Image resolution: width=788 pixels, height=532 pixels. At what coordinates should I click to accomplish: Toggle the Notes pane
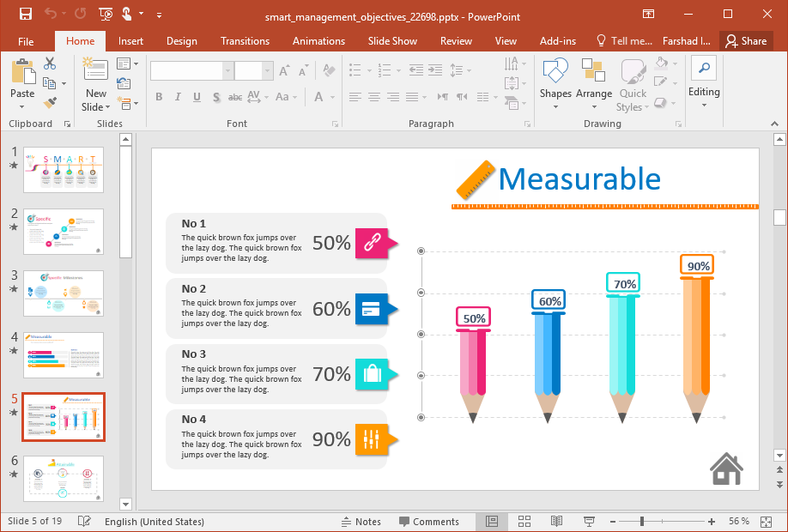[x=361, y=522]
